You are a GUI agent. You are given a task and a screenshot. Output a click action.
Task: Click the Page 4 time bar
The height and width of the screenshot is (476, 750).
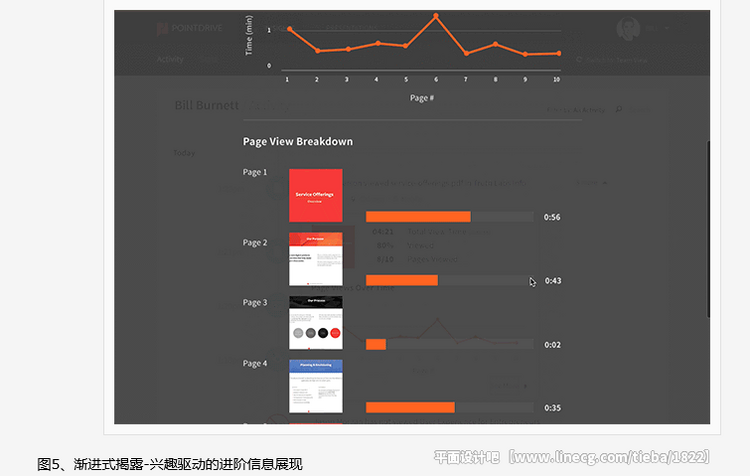click(450, 408)
